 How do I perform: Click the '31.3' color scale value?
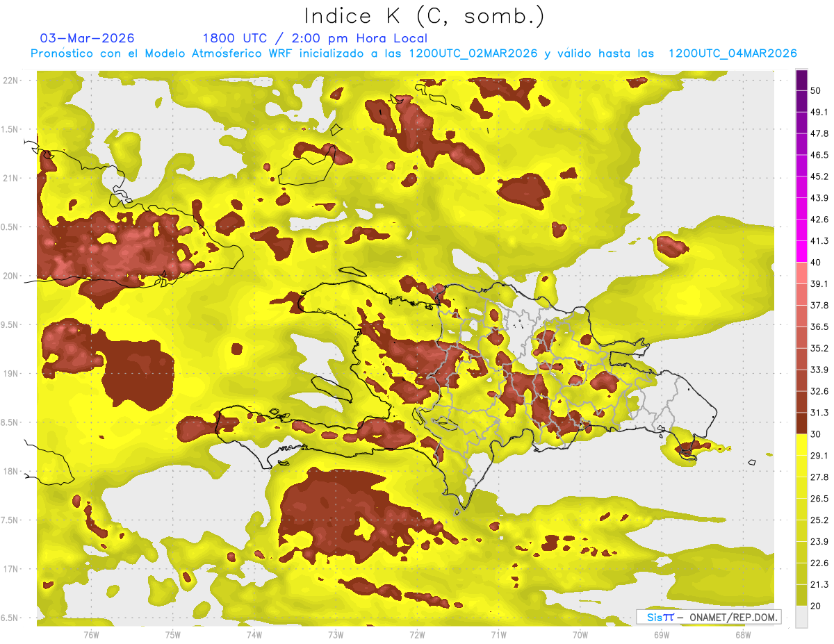coord(819,413)
